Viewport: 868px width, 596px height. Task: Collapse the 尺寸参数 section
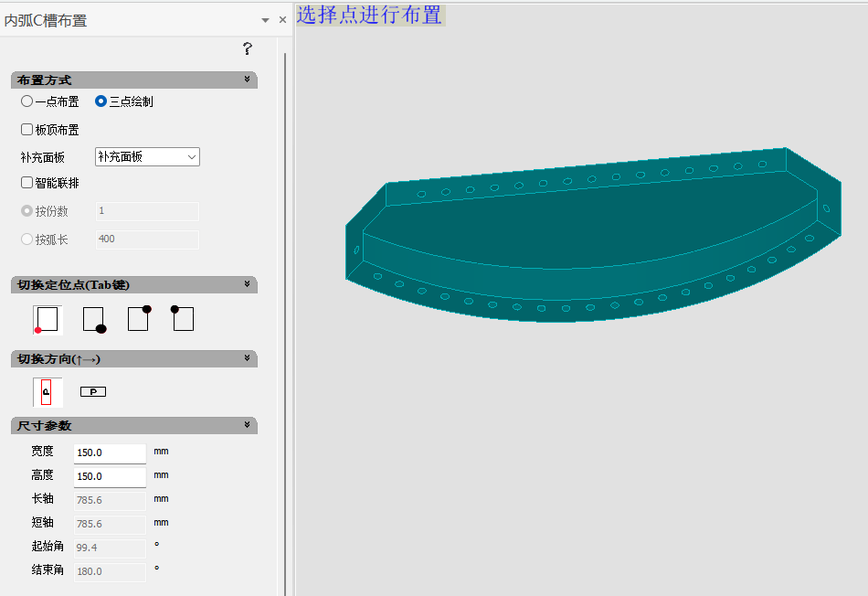248,426
